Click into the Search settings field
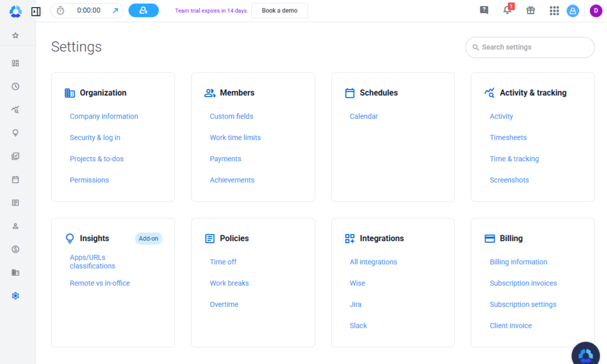 (530, 47)
